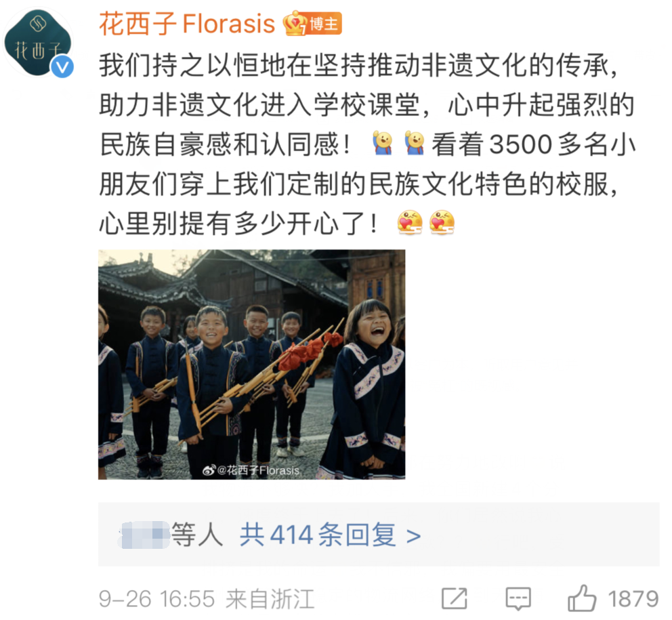Click the 来自浙江 location label
This screenshot has height=620, width=672.
270,598
